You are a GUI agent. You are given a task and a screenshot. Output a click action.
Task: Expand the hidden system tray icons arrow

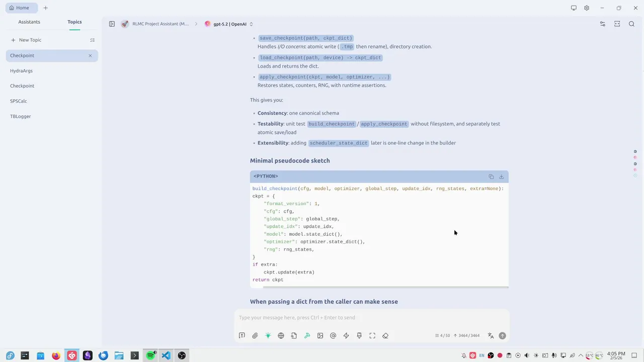click(x=581, y=355)
